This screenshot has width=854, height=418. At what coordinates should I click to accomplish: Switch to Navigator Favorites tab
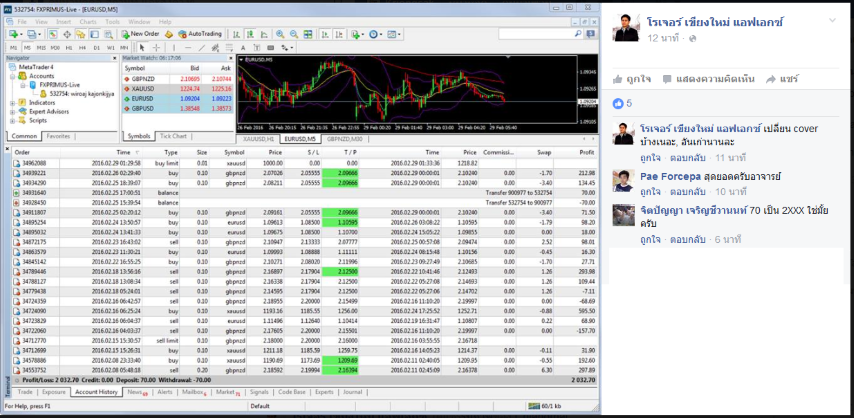click(x=58, y=136)
